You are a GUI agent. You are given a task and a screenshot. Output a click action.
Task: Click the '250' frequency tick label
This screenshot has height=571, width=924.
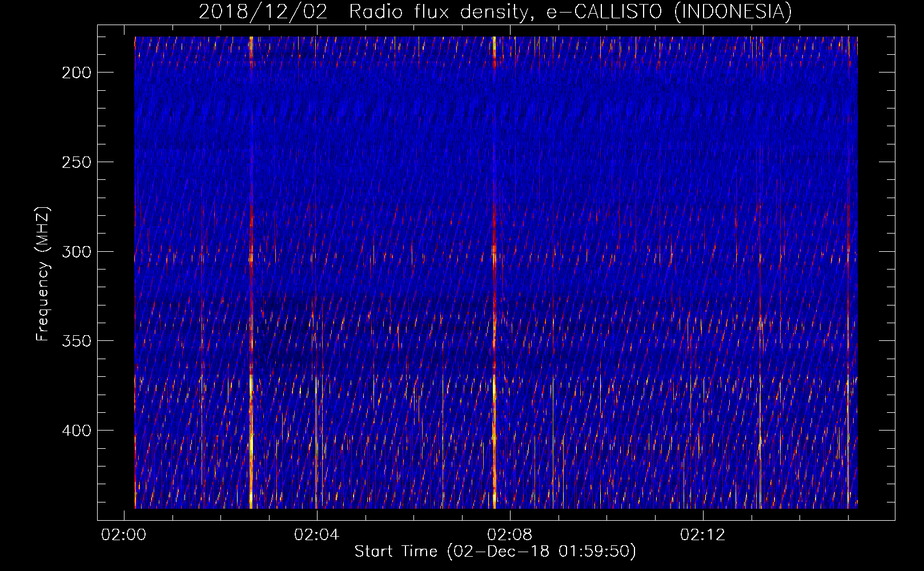coord(77,162)
